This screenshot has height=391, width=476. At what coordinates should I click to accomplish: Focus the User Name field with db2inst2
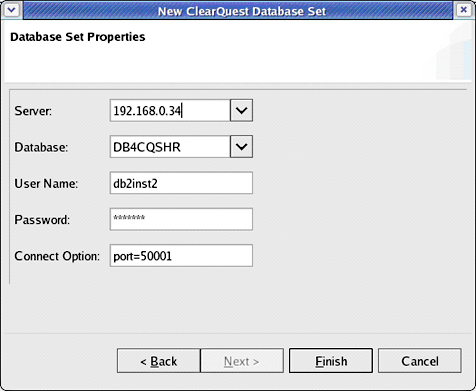[181, 183]
